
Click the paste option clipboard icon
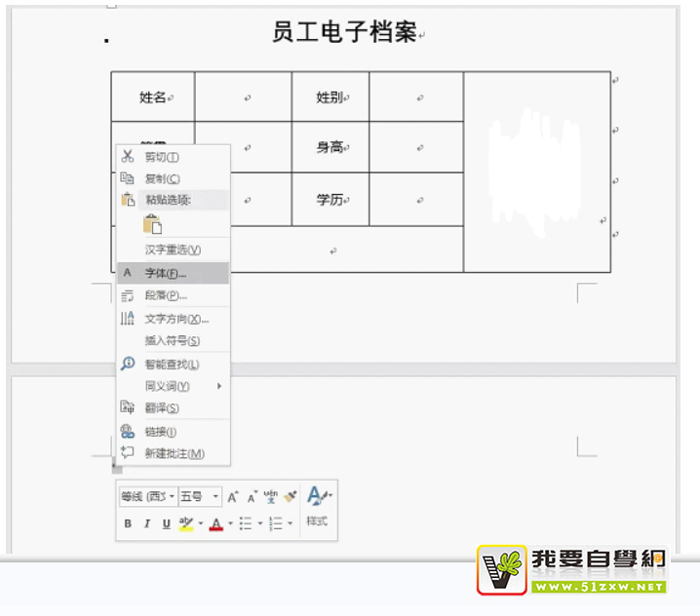[x=152, y=224]
